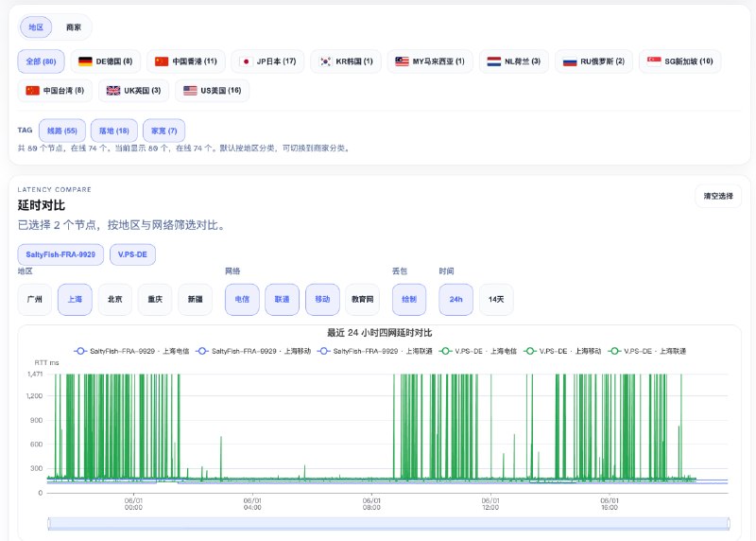Toggle legend SaltyFish-FRA-9929 · 上海电信 series

(131, 351)
